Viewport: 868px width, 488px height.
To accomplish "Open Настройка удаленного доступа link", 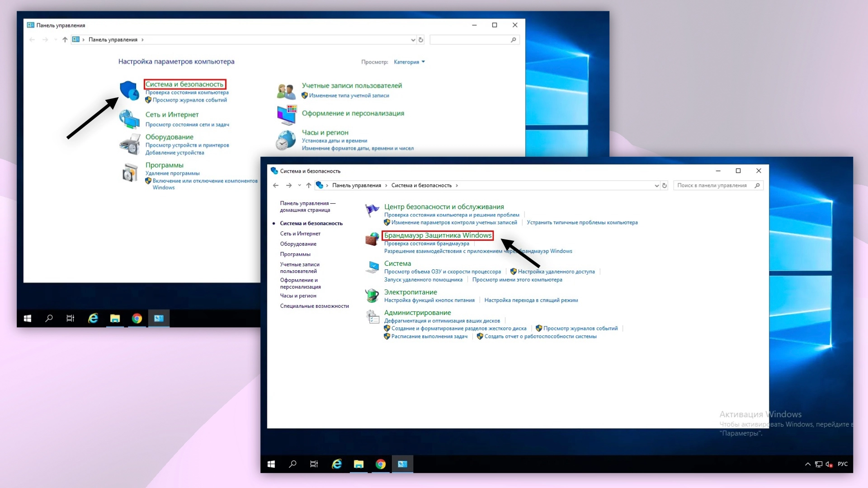I will click(x=556, y=272).
